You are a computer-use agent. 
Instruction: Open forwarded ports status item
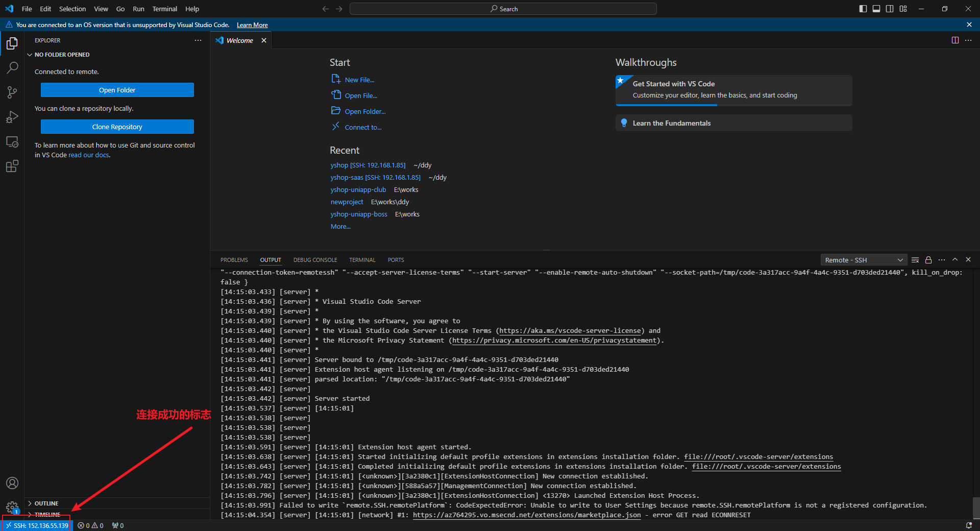[118, 525]
